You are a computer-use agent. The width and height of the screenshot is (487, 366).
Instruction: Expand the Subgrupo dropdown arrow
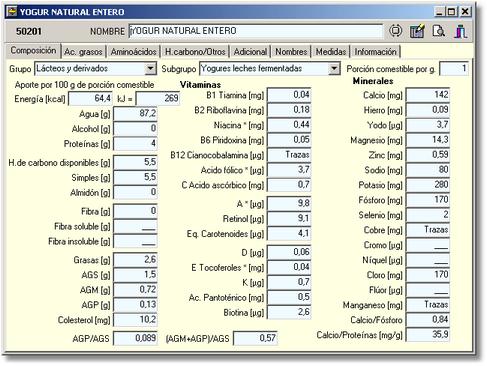tap(334, 69)
